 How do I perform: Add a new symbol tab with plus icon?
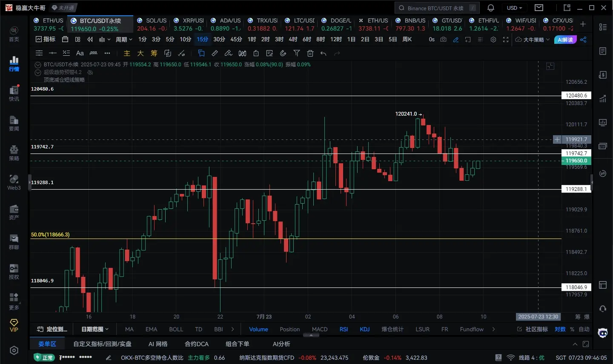coord(583,24)
